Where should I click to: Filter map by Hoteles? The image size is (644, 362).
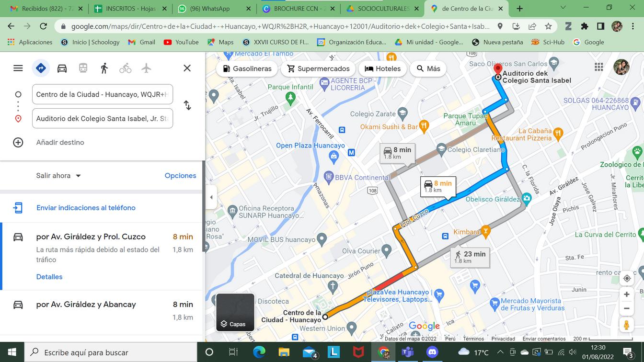pyautogui.click(x=382, y=68)
